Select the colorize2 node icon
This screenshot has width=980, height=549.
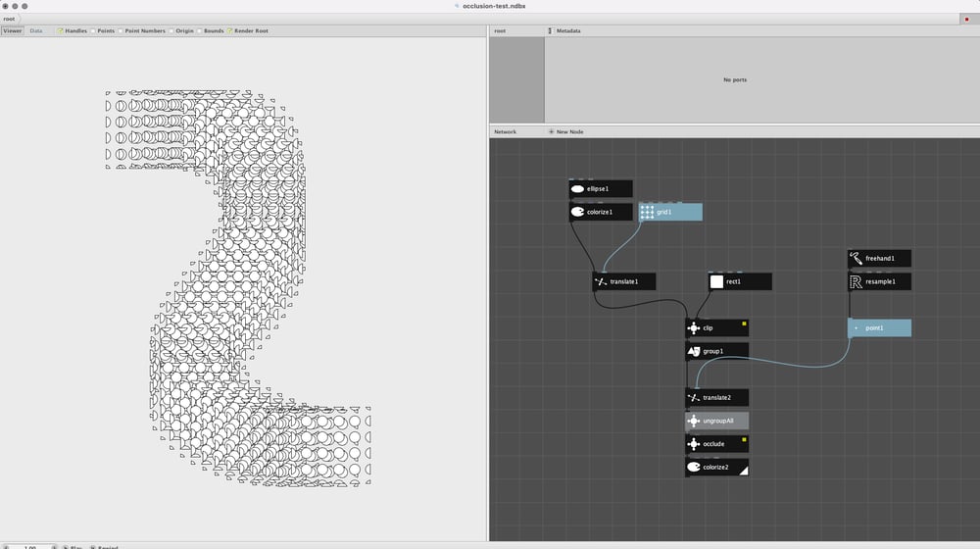tap(693, 467)
